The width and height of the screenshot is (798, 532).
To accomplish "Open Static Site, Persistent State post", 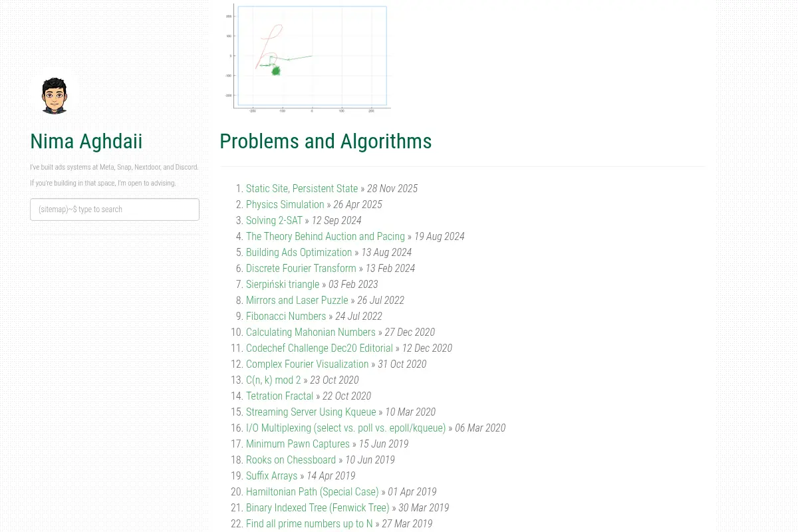I will click(x=302, y=189).
